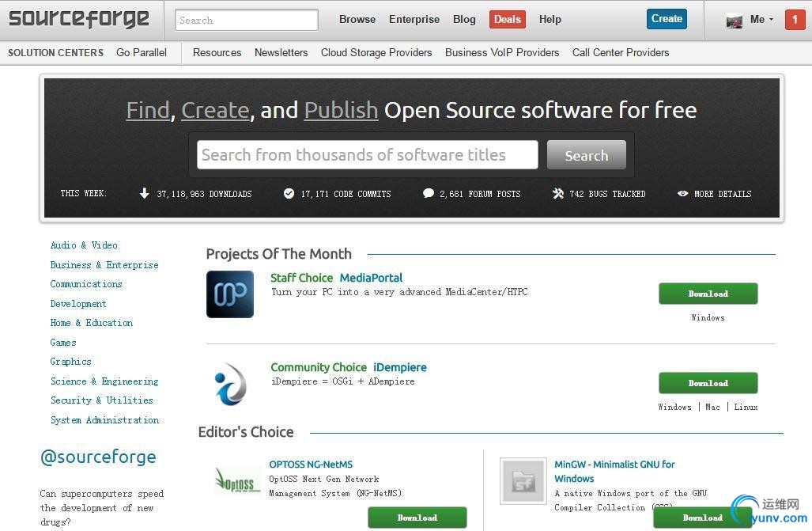Browse the Audio & Video category
This screenshot has width=812, height=531.
click(84, 245)
